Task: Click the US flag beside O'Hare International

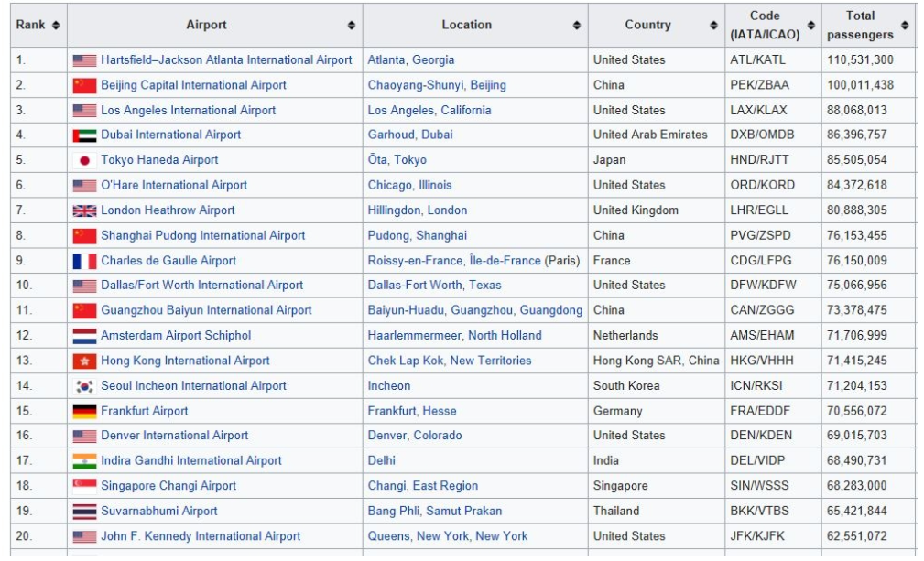Action: (84, 186)
